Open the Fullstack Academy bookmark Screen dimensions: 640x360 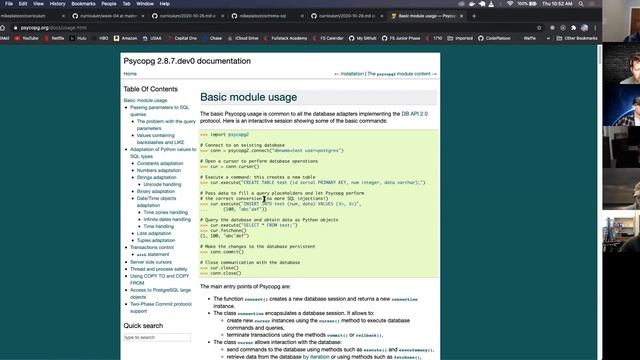(x=286, y=38)
